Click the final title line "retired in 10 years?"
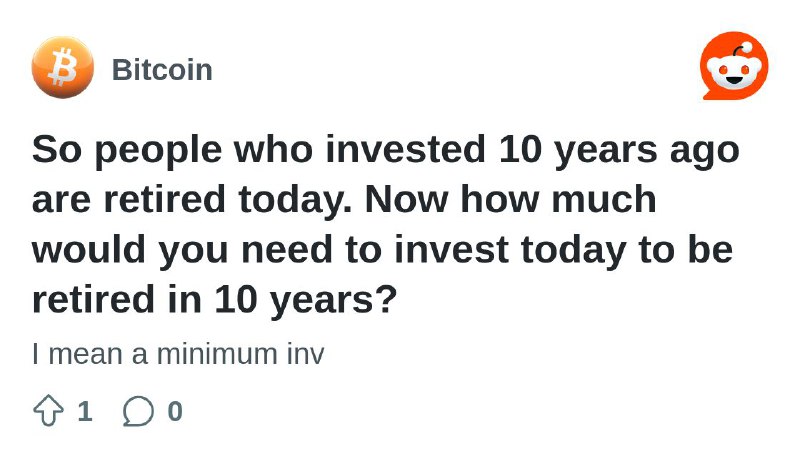 coord(214,300)
